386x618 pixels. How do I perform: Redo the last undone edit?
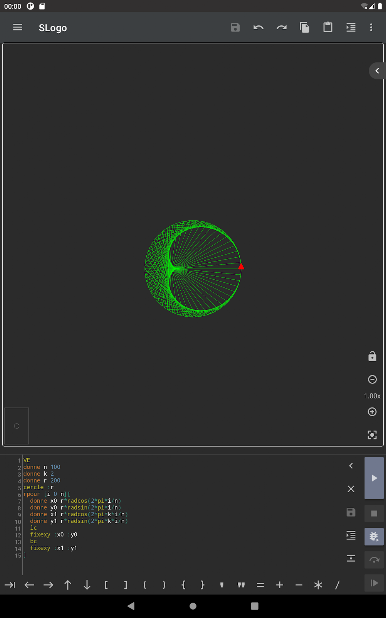[x=282, y=27]
